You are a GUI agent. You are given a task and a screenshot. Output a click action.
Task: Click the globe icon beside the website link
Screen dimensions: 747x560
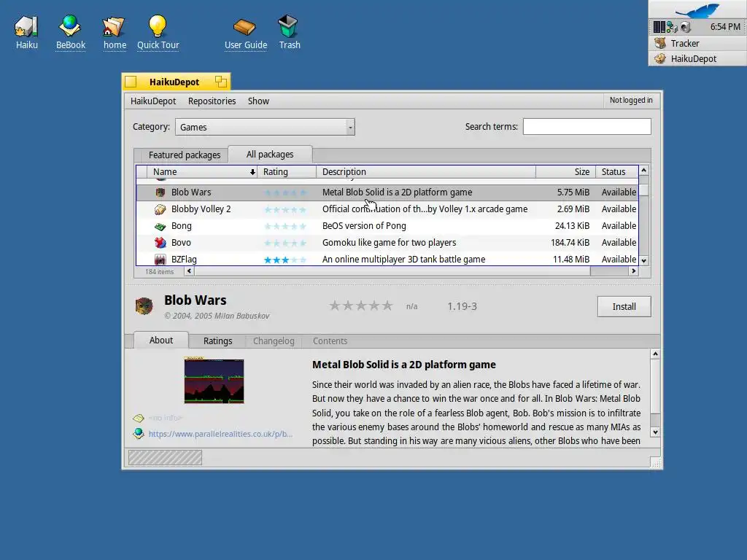tap(139, 433)
